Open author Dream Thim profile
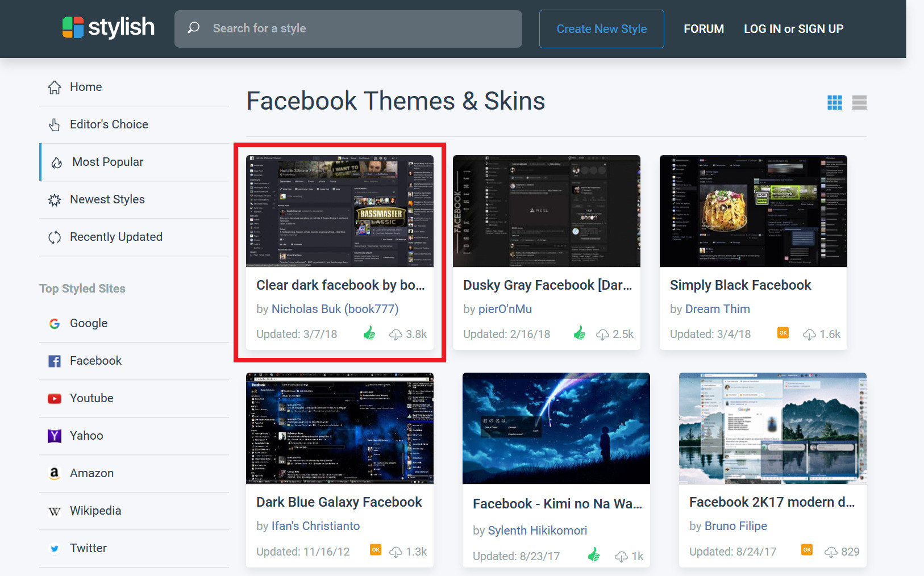Image resolution: width=924 pixels, height=576 pixels. 718,309
